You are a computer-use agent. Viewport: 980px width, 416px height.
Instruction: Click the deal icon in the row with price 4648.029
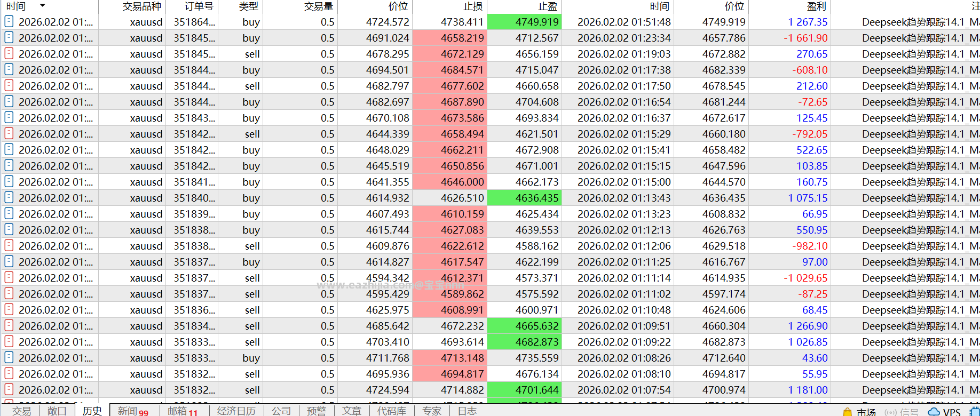click(9, 149)
